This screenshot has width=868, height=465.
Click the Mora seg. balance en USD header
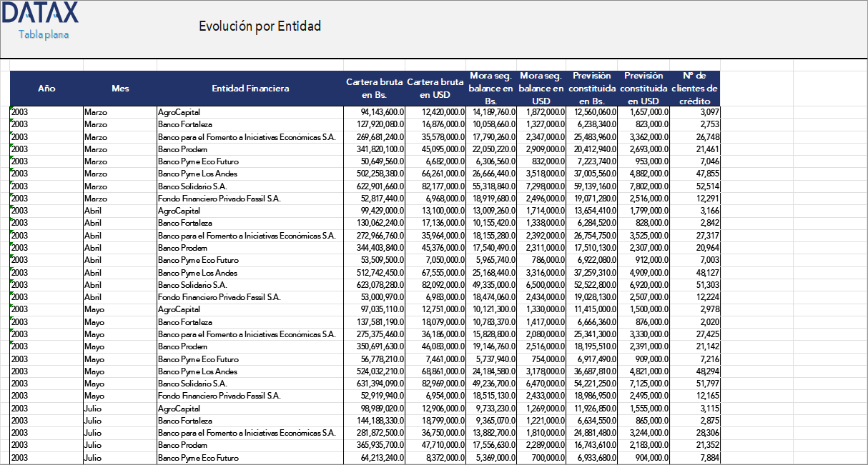541,89
